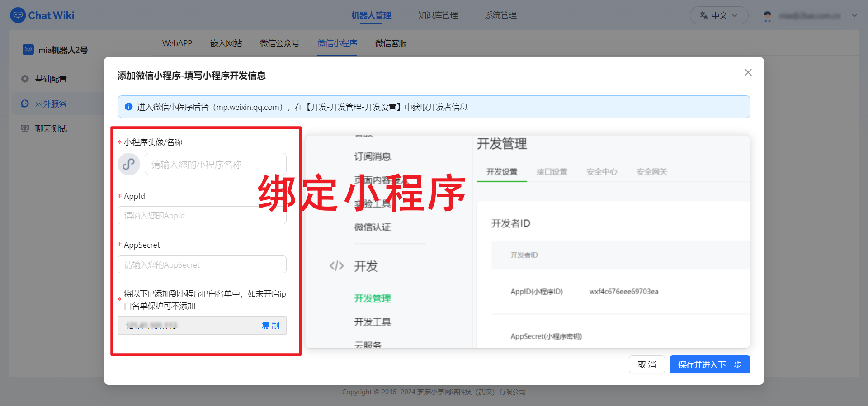Screen dimensions: 868x406
Task: Switch to the 微信公众号 tab
Action: click(279, 43)
